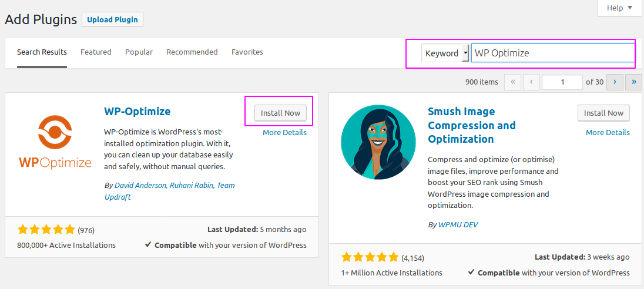Switch to the Featured tab
This screenshot has width=644, height=289.
pos(96,52)
